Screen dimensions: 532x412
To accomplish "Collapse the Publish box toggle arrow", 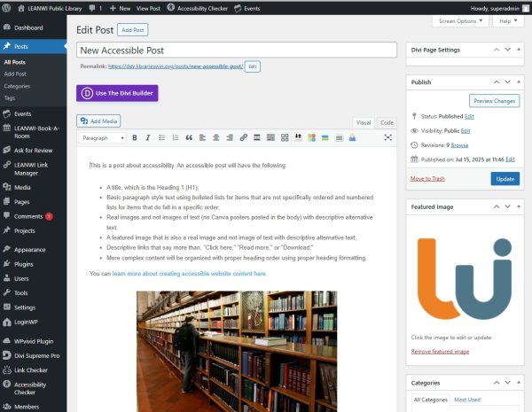I will [x=519, y=82].
